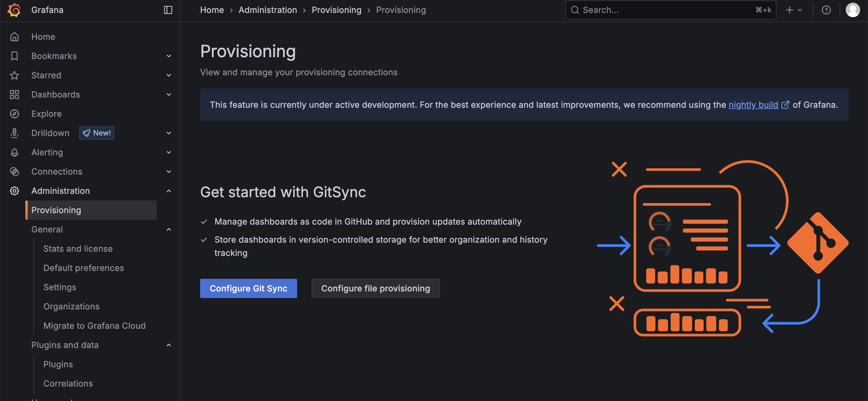868x401 pixels.
Task: Click the Drilldown icon in sidebar
Action: click(x=14, y=133)
